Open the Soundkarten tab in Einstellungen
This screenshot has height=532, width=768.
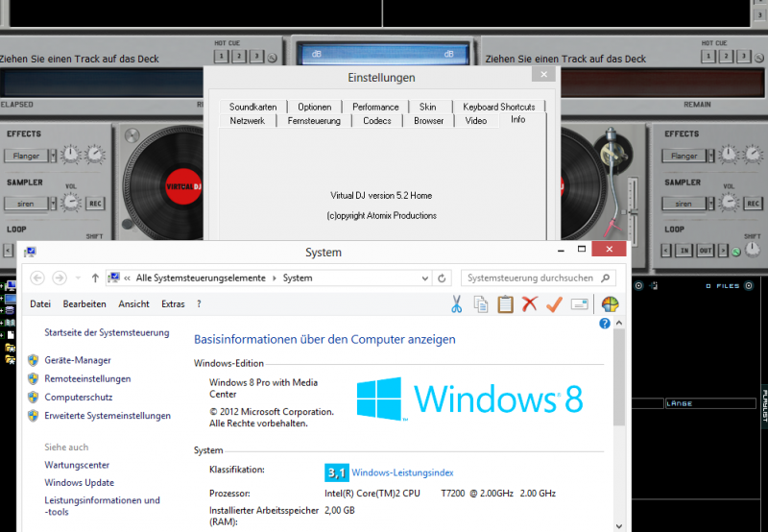point(252,107)
